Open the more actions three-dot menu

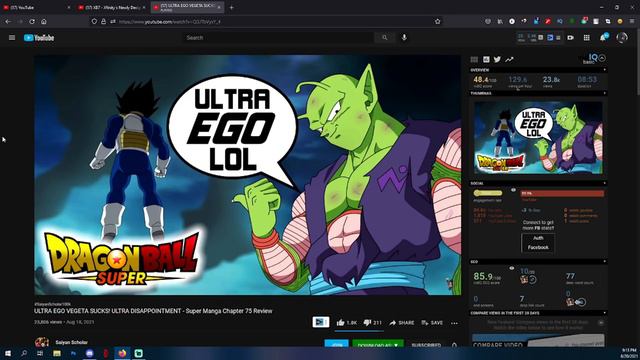click(454, 323)
